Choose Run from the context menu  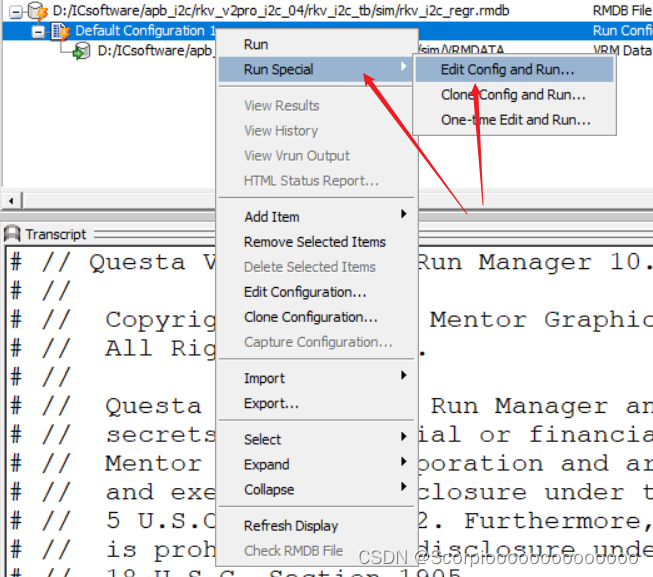click(x=315, y=45)
